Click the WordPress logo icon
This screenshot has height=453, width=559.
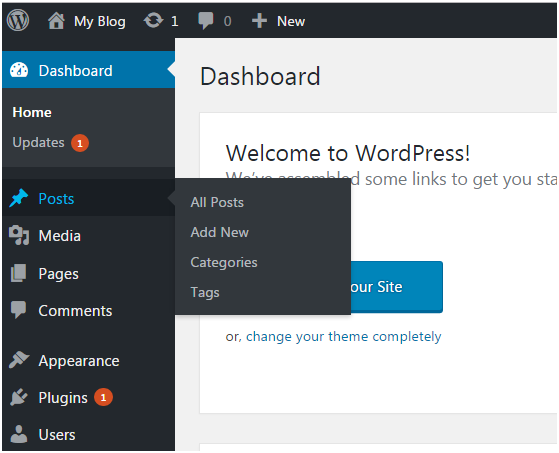(18, 20)
